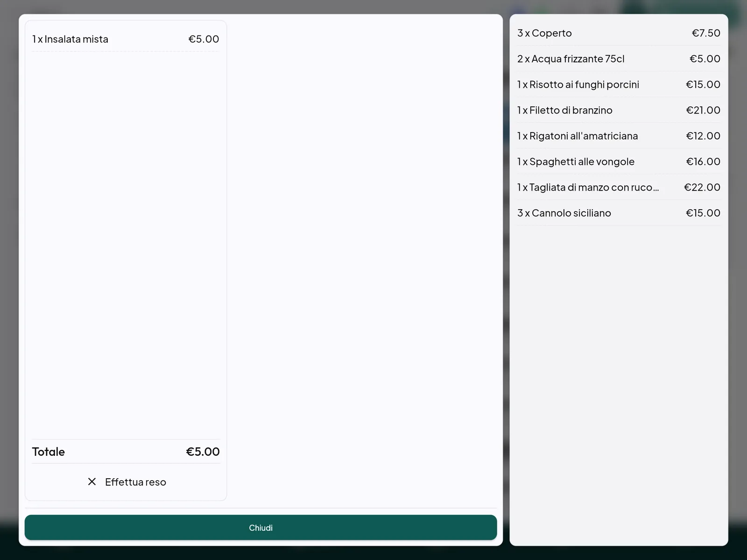Click the bold €5.00 total amount
The height and width of the screenshot is (560, 747).
[x=203, y=452]
